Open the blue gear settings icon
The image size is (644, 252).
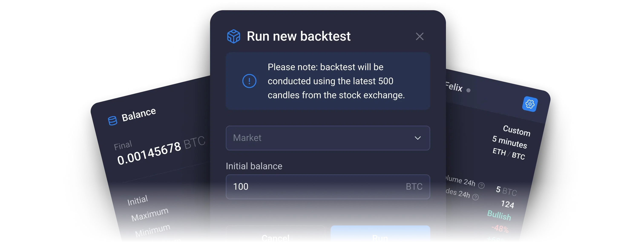tap(530, 104)
